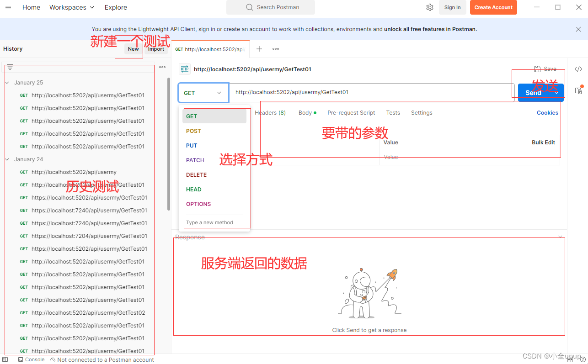Open history entry https://localhost:7204/api/usermy/GetTest01

(x=89, y=236)
